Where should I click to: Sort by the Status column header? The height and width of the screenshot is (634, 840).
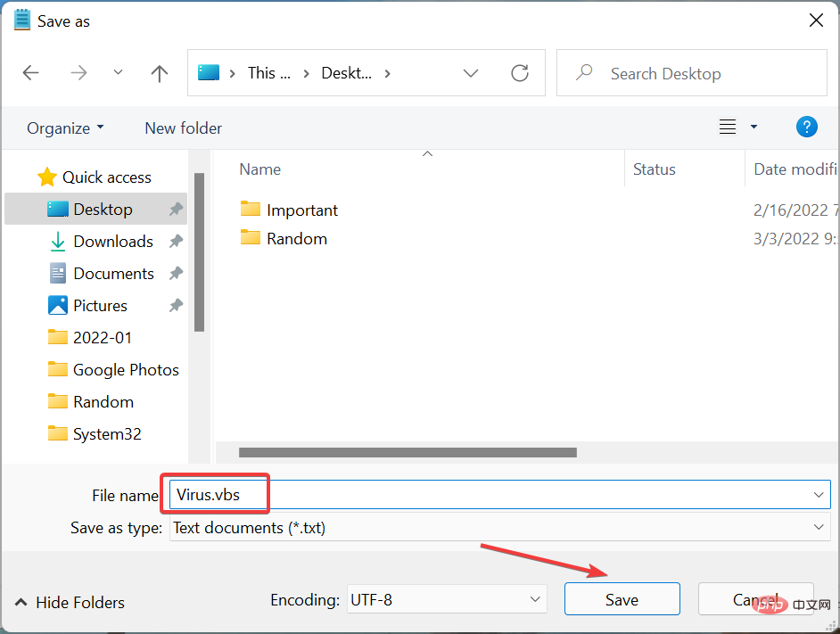coord(655,169)
